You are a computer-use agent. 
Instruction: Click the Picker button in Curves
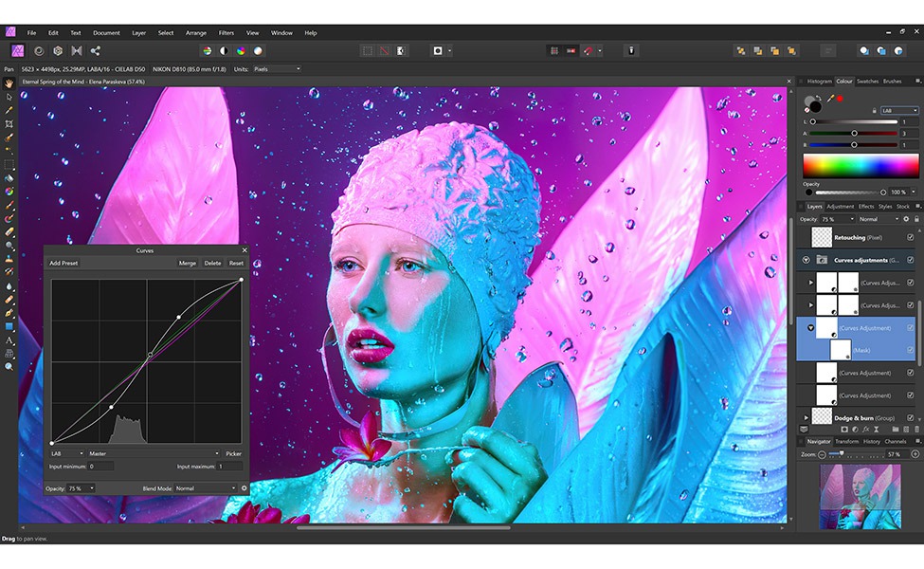tap(233, 453)
